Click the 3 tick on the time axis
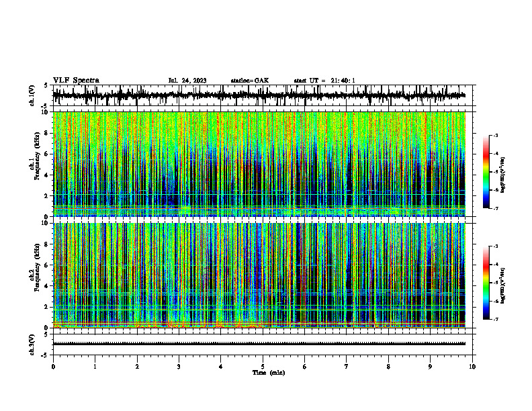This screenshot has width=532, height=411. (x=179, y=367)
